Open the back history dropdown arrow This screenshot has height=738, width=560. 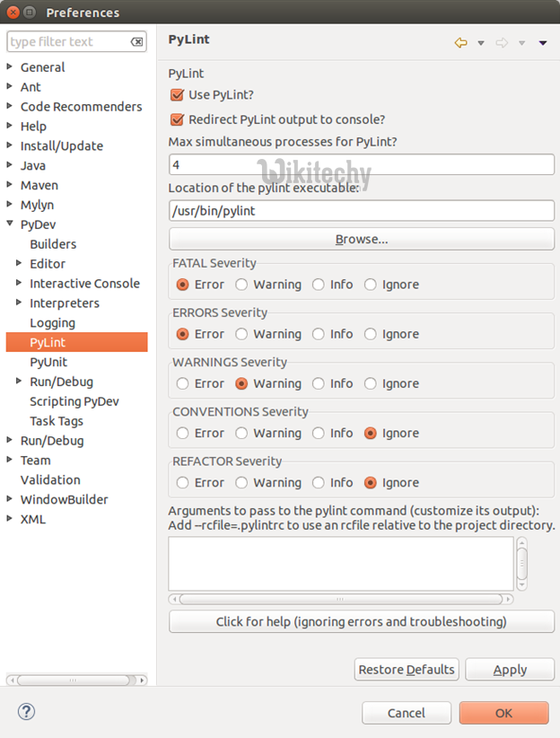481,42
